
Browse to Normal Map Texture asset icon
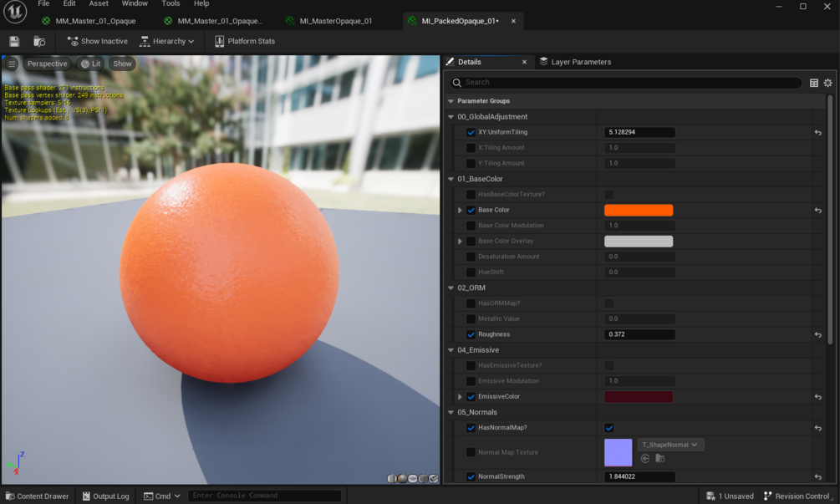click(x=660, y=459)
